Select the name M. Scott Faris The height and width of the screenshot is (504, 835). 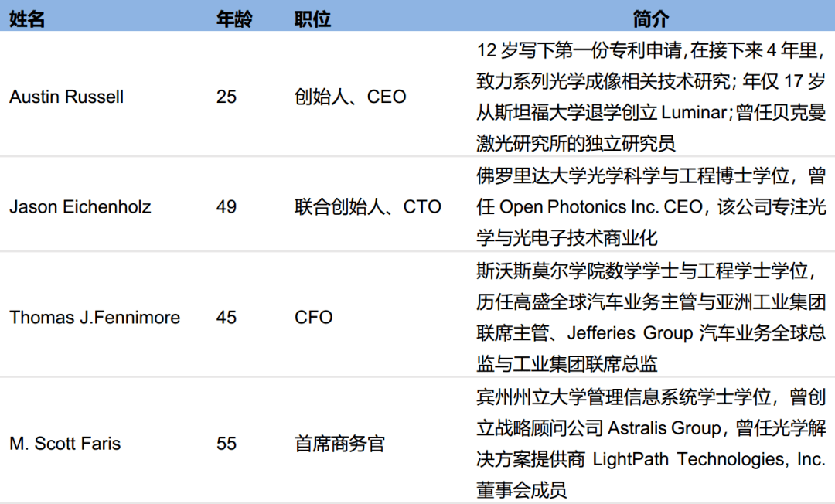click(66, 444)
